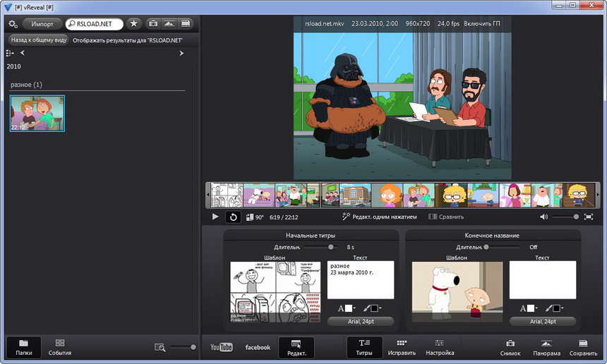The image size is (607, 364).
Task: Open the settings gear menu
Action: pyautogui.click(x=13, y=24)
